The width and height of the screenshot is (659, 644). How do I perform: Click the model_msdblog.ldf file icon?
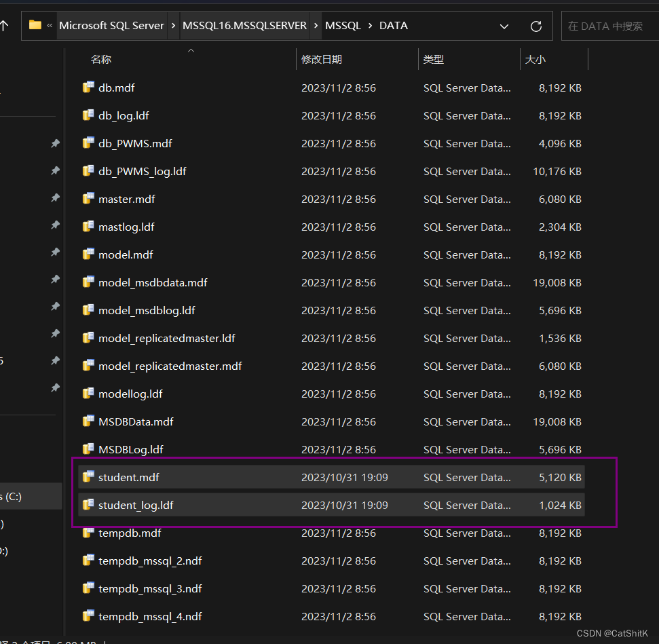click(88, 310)
